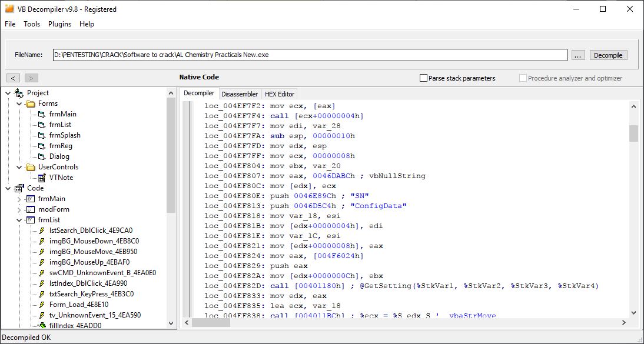Image resolution: width=644 pixels, height=344 pixels.
Task: Click the project tree vertical scrollbar thumb
Action: click(171, 156)
